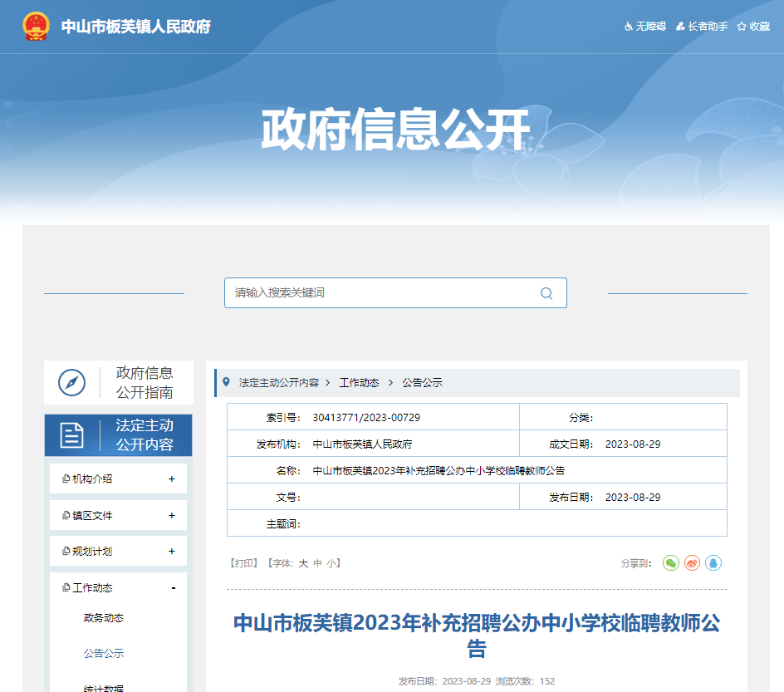Share the article via WeChat icon
This screenshot has width=784, height=692.
pyautogui.click(x=670, y=563)
